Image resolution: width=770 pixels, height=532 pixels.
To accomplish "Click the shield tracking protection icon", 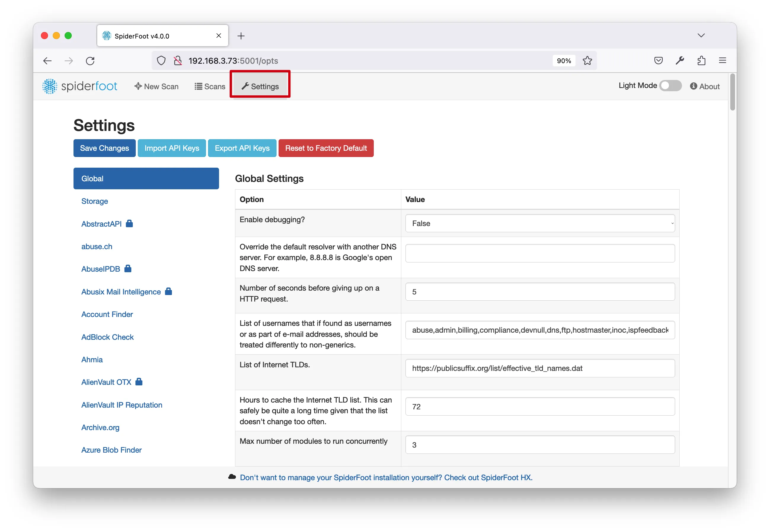I will (161, 61).
